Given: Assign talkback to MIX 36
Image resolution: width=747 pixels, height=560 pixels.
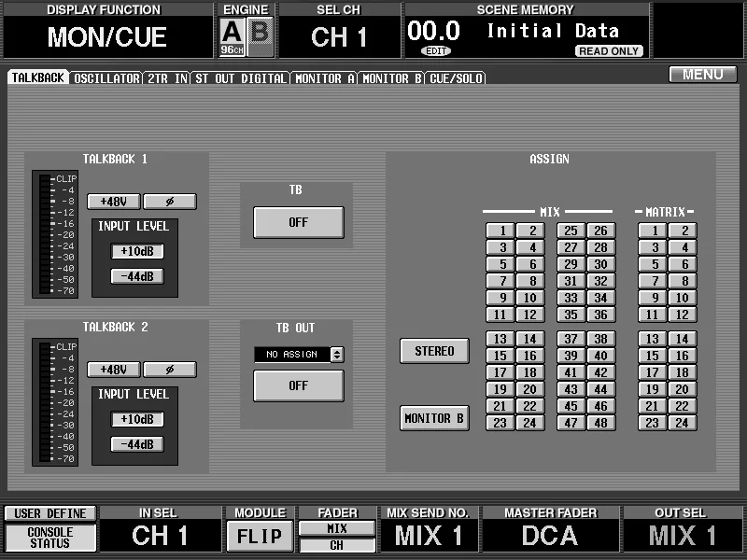Looking at the screenshot, I should pyautogui.click(x=601, y=315).
